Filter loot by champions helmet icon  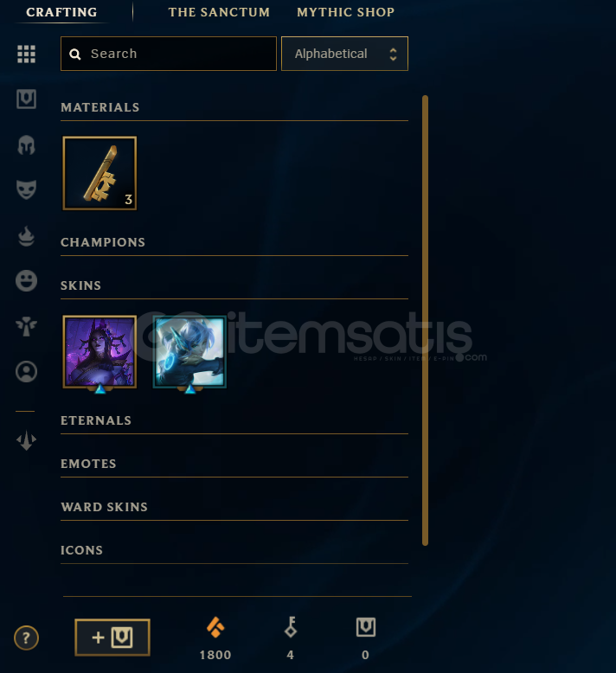[26, 145]
